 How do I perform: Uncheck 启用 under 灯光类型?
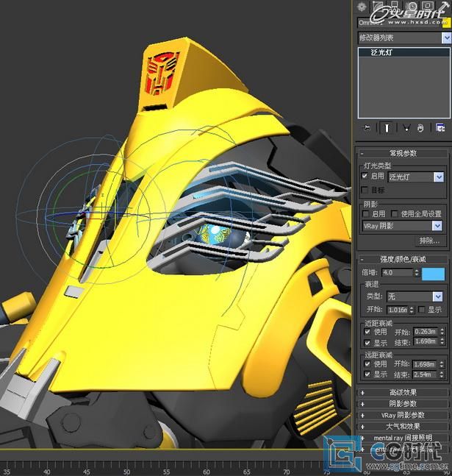[365, 176]
